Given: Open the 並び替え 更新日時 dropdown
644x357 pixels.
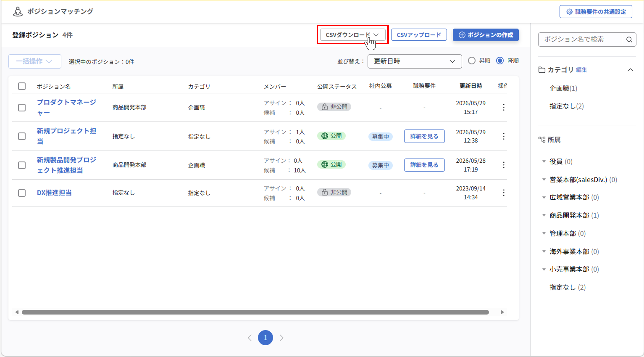Looking at the screenshot, I should tap(415, 61).
